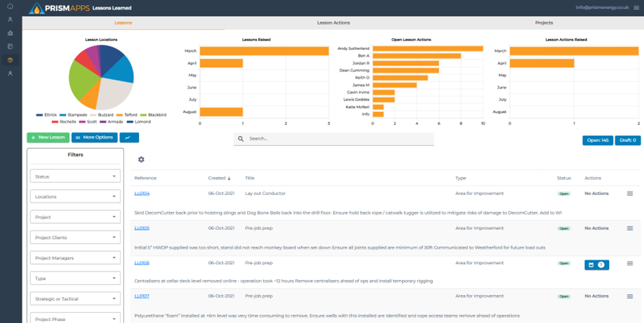The height and width of the screenshot is (323, 644).
Task: Click the Search input field
Action: [x=336, y=139]
